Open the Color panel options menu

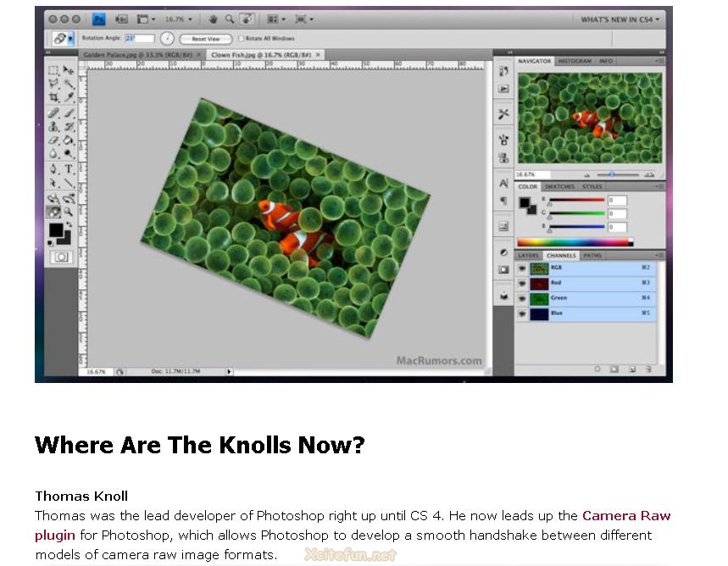pyautogui.click(x=659, y=186)
